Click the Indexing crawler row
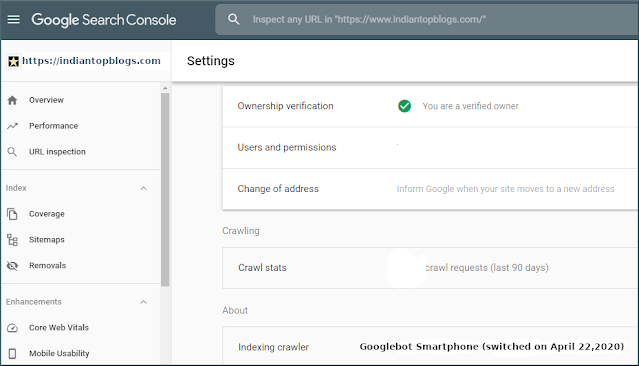Viewport: 639px width, 366px height. 430,346
